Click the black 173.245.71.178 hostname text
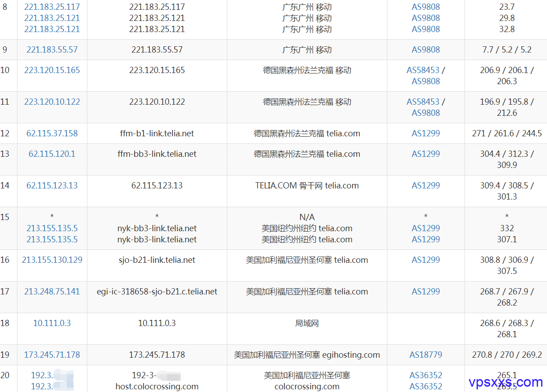The height and width of the screenshot is (392, 547). [x=157, y=355]
